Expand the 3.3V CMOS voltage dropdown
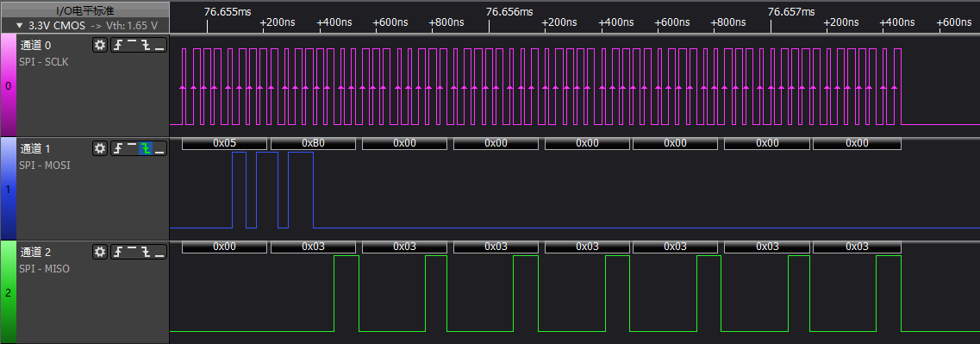980x344 pixels. (19, 26)
